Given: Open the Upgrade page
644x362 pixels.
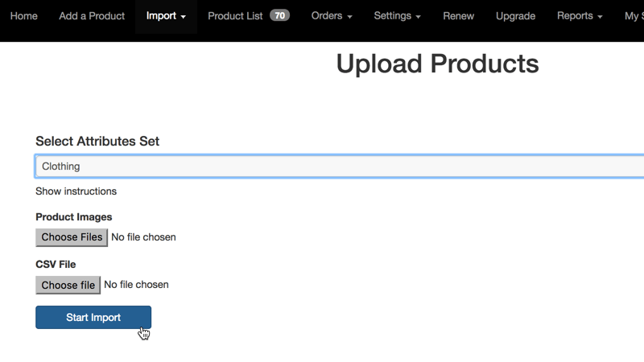Looking at the screenshot, I should coord(515,16).
